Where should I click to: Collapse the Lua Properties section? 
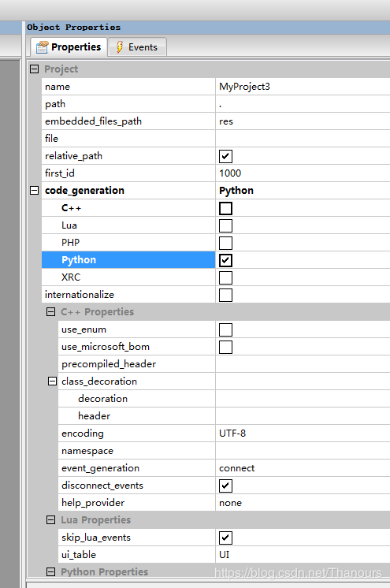click(x=50, y=520)
